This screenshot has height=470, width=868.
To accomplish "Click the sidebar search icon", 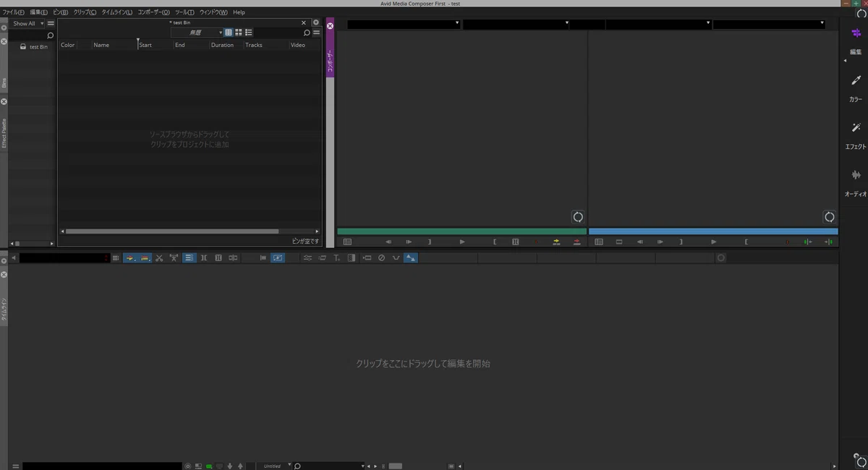I will point(50,35).
